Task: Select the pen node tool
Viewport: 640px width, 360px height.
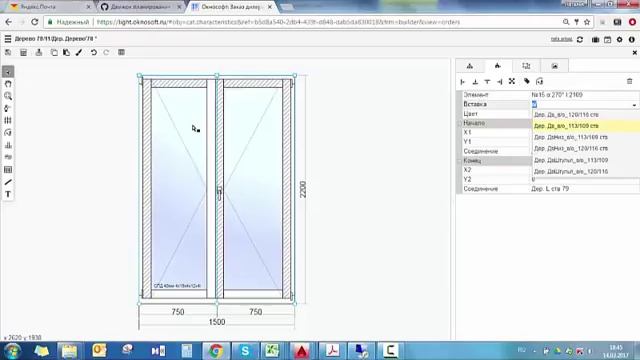Action: tap(8, 109)
